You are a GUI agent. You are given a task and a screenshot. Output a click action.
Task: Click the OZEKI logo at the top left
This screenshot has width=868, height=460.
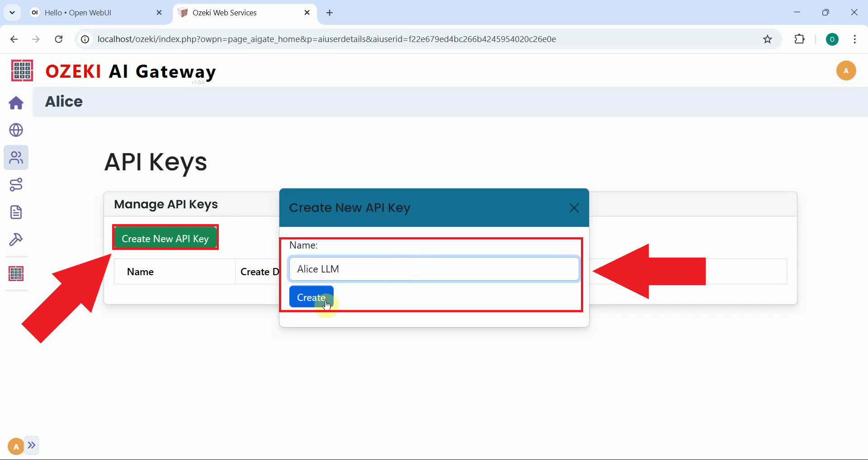(x=21, y=70)
